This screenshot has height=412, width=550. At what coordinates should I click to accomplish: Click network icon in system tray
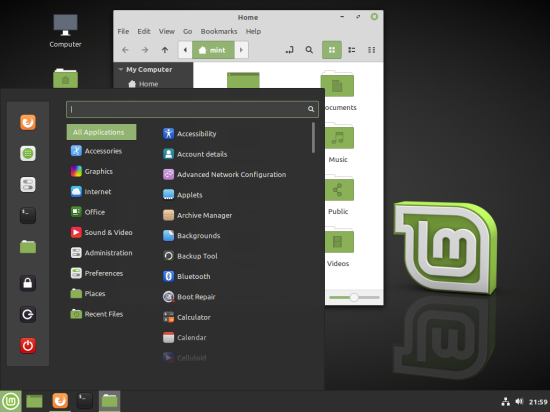(505, 401)
